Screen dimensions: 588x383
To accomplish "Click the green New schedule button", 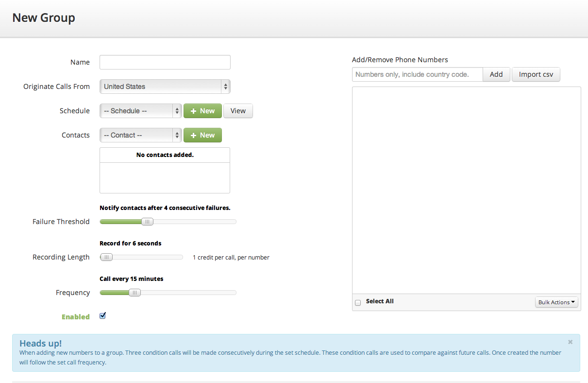I will [202, 111].
